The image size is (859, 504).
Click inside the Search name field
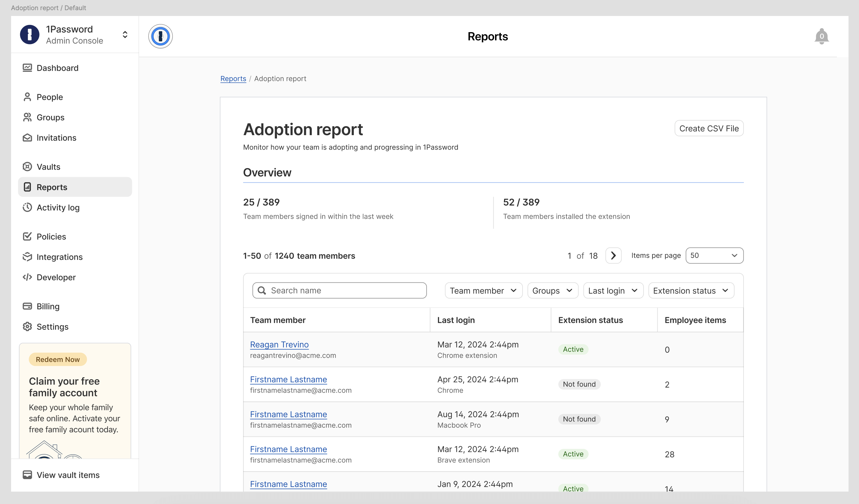pos(339,290)
